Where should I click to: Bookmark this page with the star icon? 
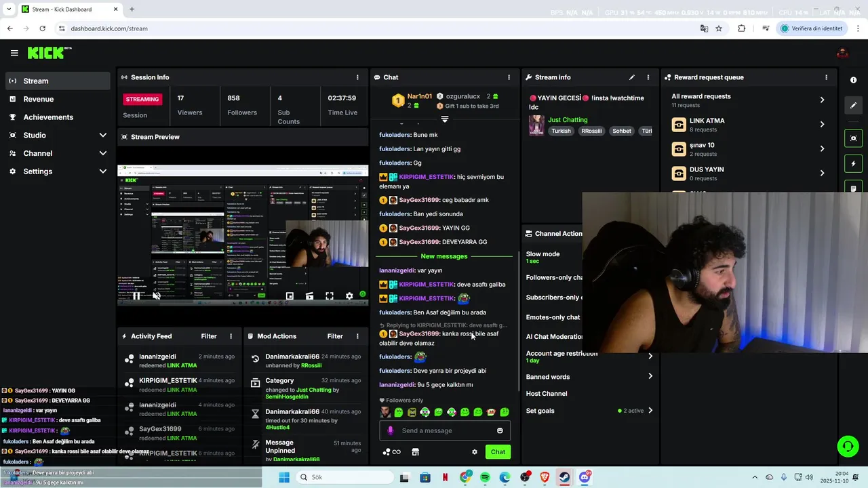[719, 28]
